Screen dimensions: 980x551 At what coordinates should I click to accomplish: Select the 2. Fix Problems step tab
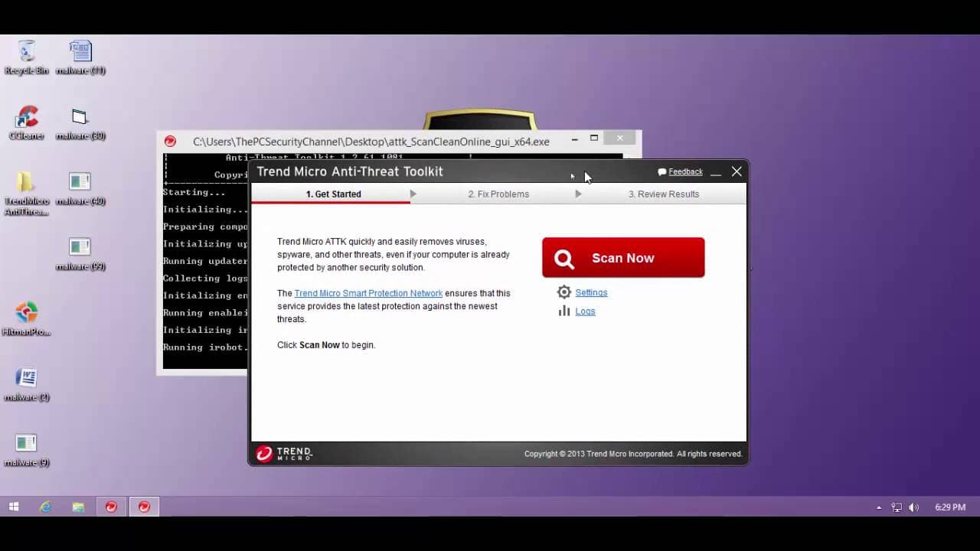point(498,194)
